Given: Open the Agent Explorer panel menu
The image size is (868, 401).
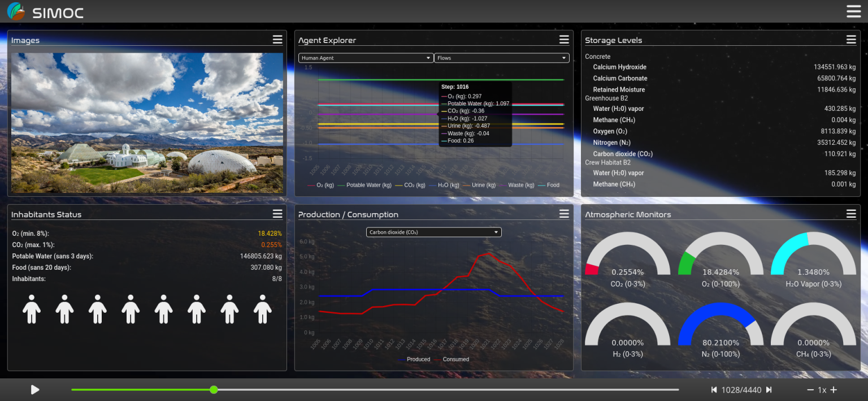Looking at the screenshot, I should pyautogui.click(x=564, y=40).
